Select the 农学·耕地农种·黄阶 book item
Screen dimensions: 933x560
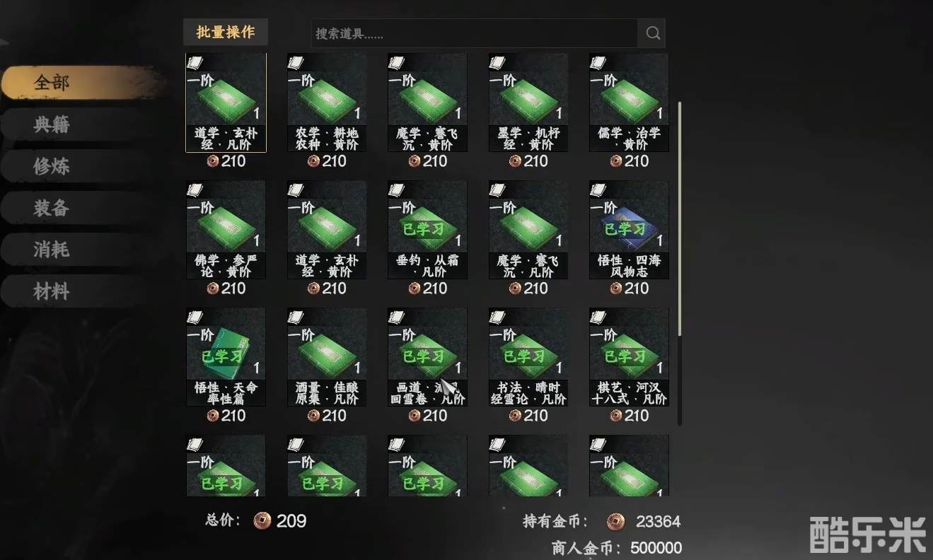pyautogui.click(x=327, y=103)
